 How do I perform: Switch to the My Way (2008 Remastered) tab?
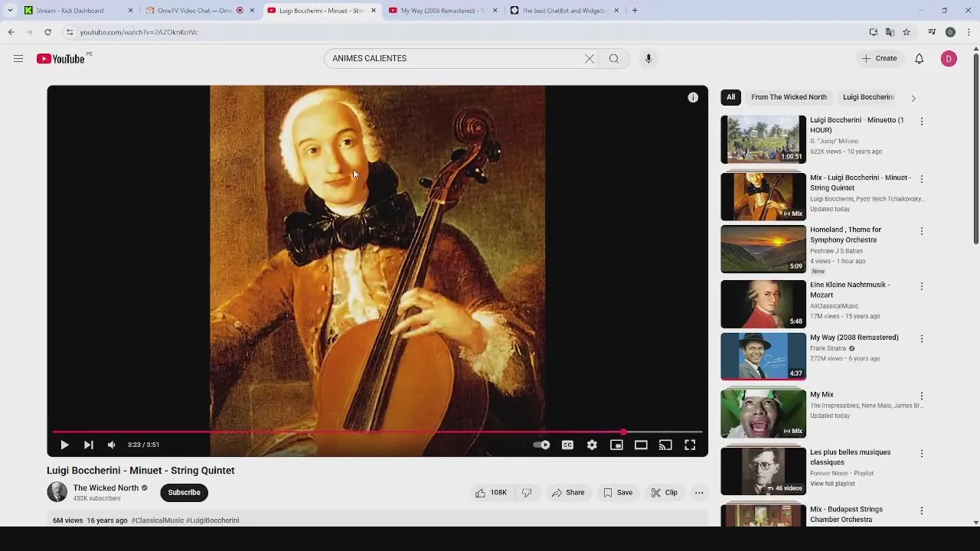pyautogui.click(x=443, y=11)
